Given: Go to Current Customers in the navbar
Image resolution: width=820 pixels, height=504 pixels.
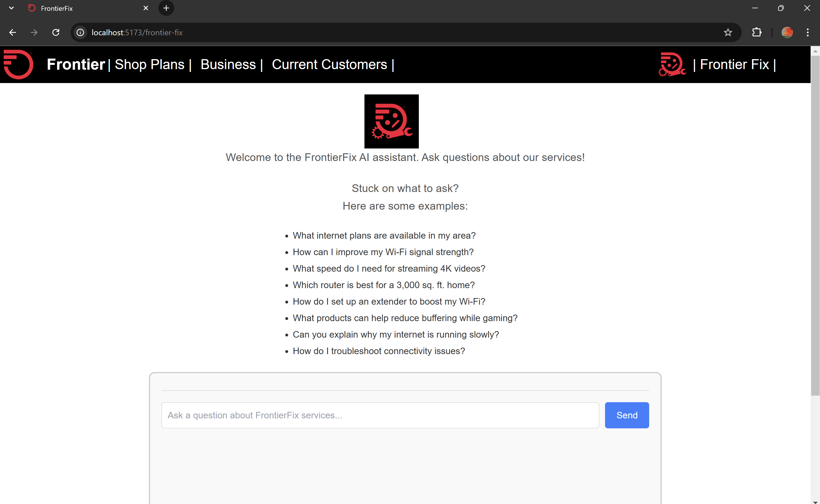Looking at the screenshot, I should (329, 64).
